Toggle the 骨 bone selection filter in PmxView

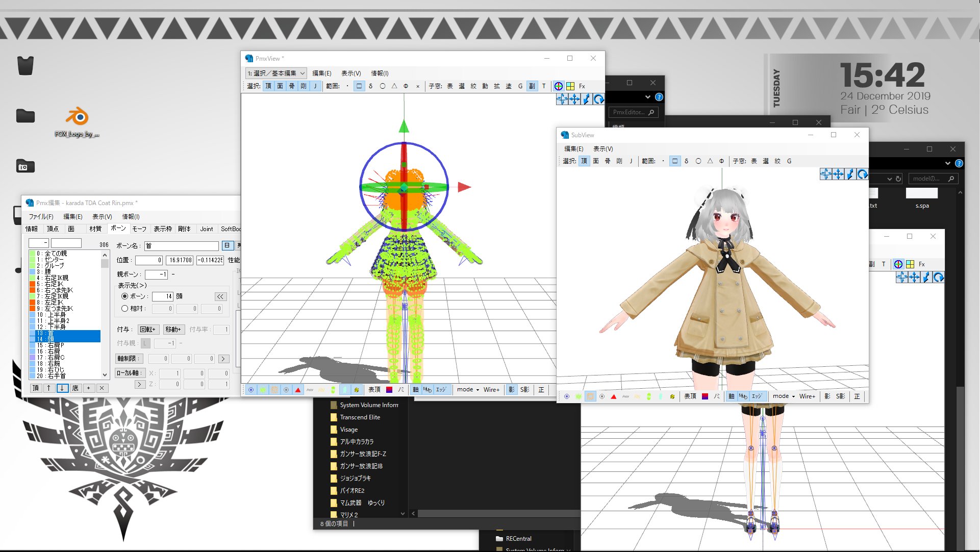(x=292, y=86)
